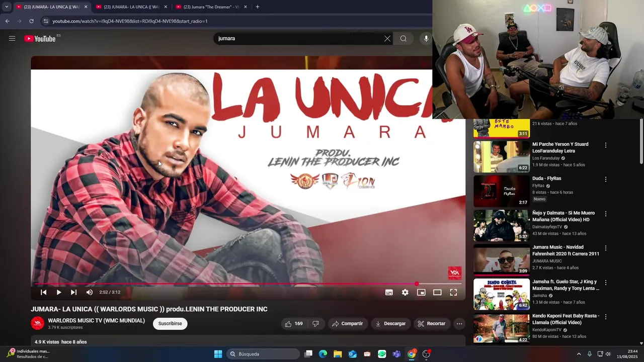Screen dimensions: 644x362
Task: Open the Duda - FlyRas video title
Action: [547, 178]
